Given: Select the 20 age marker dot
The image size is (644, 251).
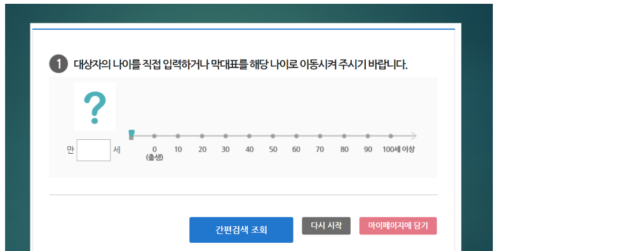Looking at the screenshot, I should 202,136.
